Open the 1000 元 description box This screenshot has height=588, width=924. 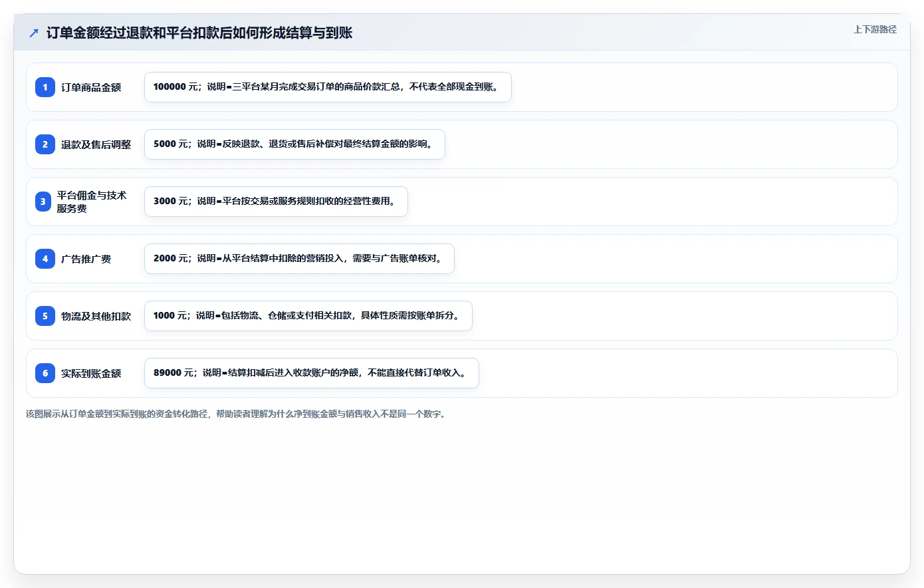tap(308, 316)
